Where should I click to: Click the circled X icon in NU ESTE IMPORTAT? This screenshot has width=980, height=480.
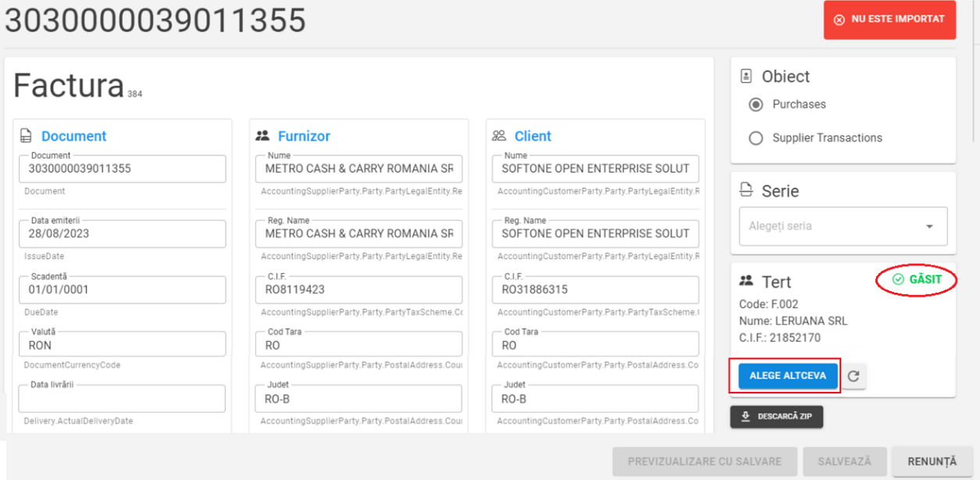click(x=839, y=20)
